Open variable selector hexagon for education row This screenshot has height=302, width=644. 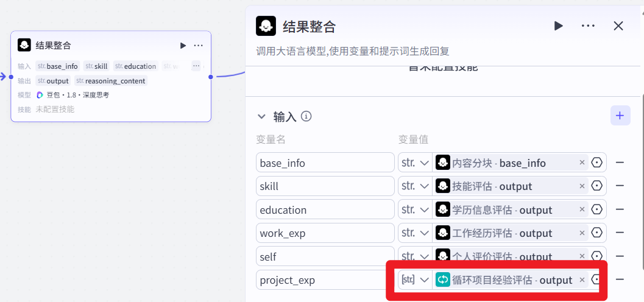tap(596, 209)
